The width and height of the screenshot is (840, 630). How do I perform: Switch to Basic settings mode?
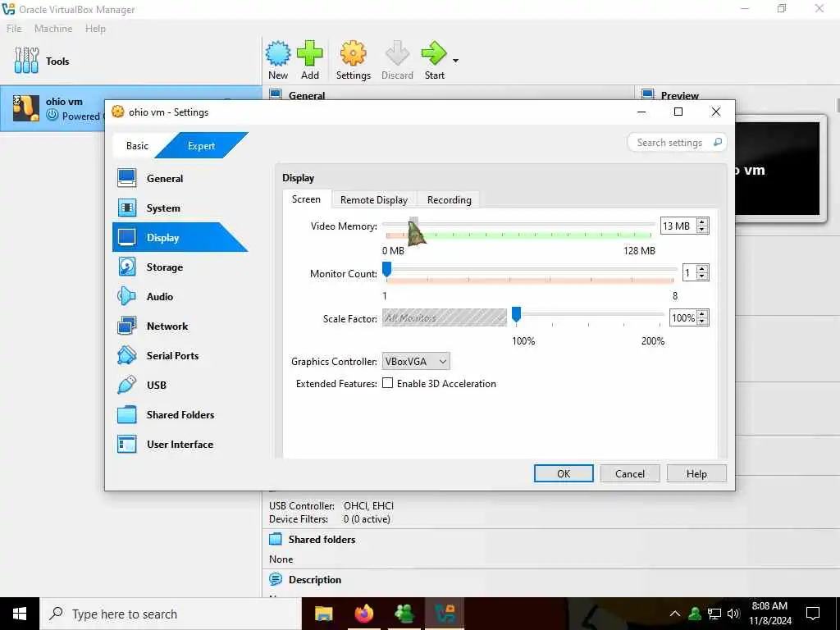pos(137,146)
